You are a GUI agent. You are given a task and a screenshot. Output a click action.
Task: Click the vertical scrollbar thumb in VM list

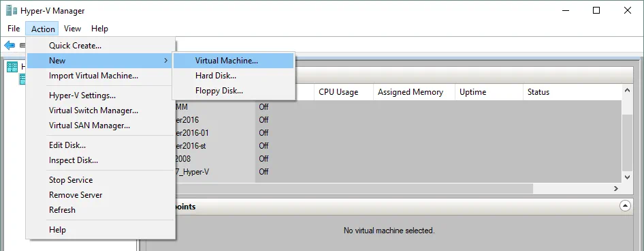627,142
